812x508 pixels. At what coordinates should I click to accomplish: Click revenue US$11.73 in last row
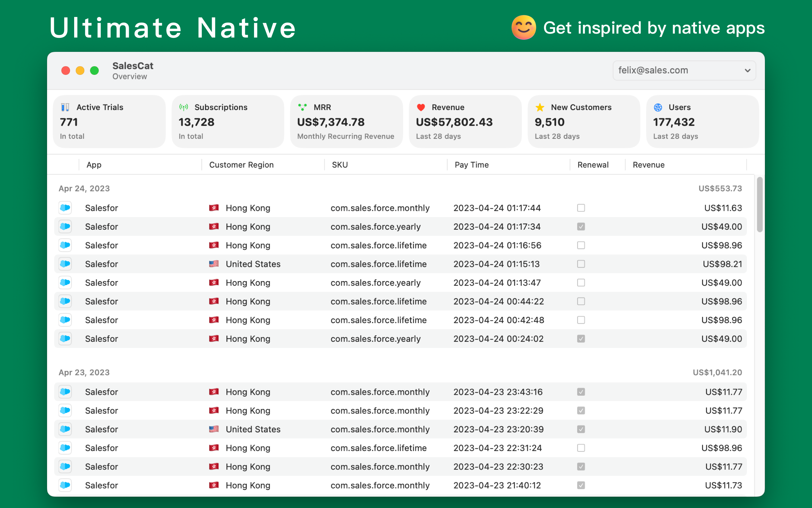pos(723,485)
